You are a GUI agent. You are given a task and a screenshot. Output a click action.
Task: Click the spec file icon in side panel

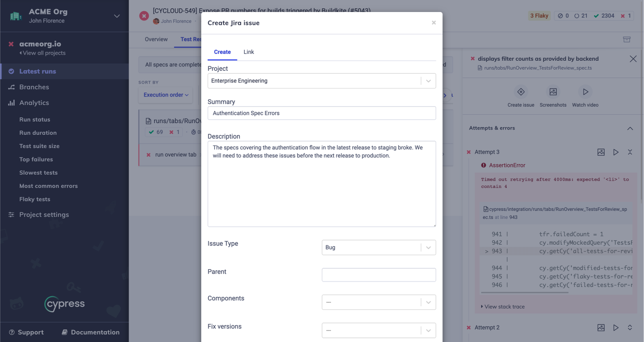tap(480, 68)
